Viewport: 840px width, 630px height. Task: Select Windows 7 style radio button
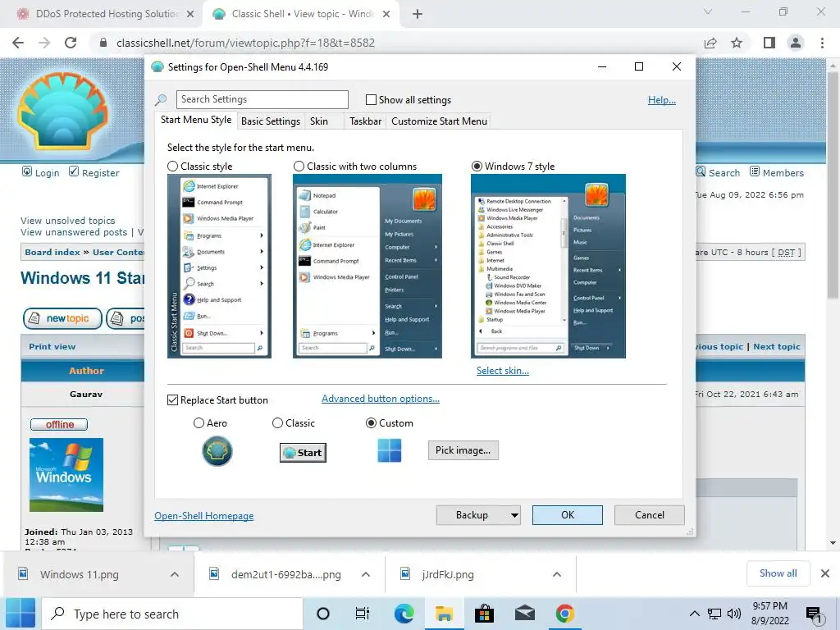477,167
